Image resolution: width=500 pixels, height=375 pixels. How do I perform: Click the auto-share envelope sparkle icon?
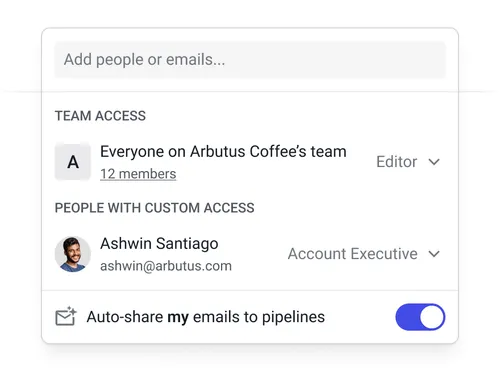coord(66,316)
